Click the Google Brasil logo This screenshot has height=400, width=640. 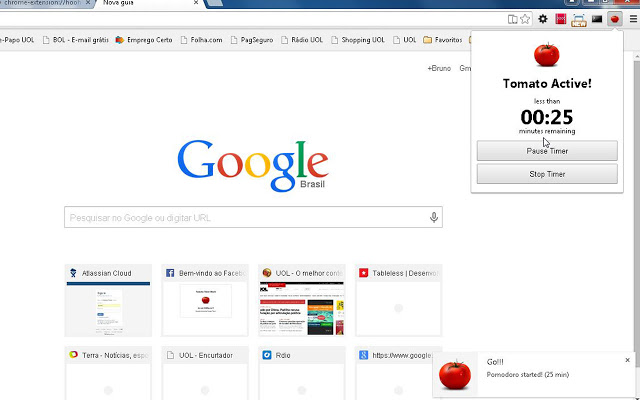tap(253, 165)
